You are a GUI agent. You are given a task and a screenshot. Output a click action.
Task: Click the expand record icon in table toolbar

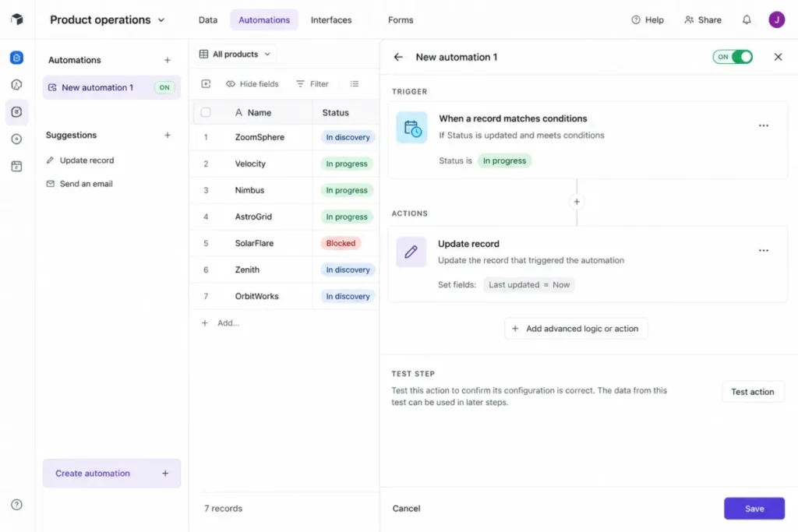pyautogui.click(x=206, y=84)
